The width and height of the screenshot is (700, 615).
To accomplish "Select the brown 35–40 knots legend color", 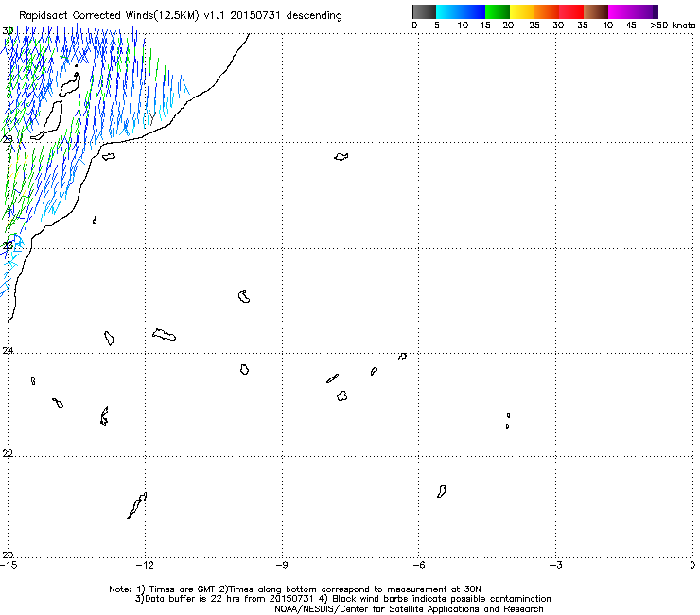I will pos(596,12).
